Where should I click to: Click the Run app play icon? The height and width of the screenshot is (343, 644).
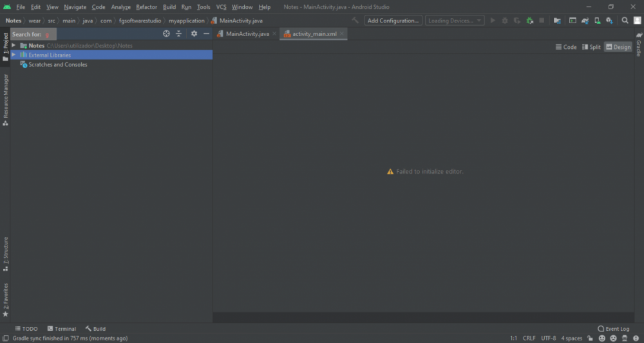point(493,21)
